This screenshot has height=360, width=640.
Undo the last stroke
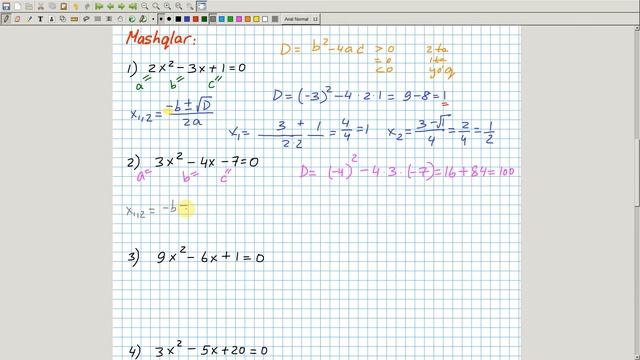coord(76,7)
